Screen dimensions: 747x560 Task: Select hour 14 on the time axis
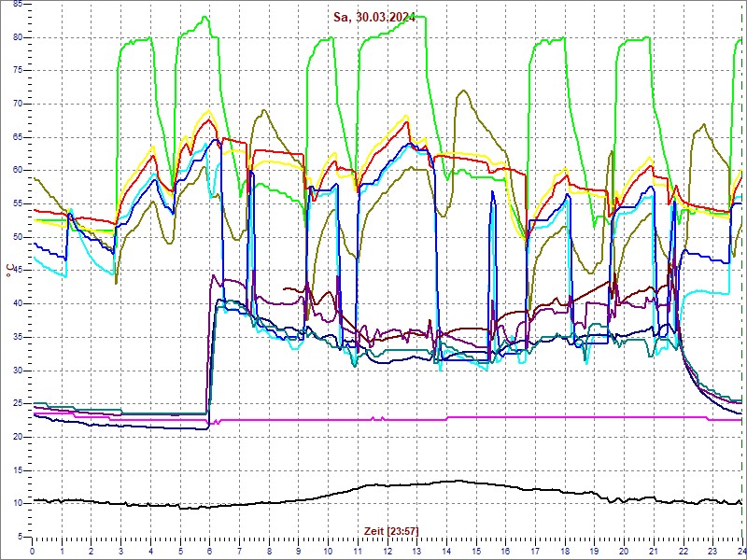[446, 550]
